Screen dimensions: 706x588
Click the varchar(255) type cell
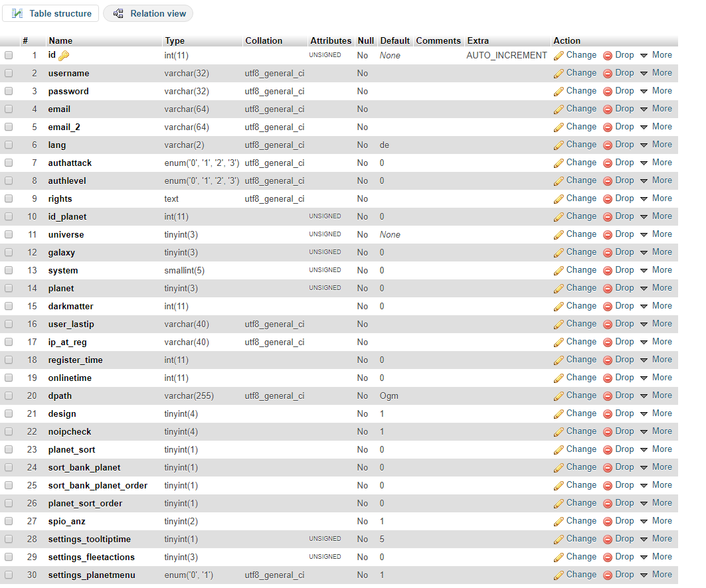pos(189,396)
